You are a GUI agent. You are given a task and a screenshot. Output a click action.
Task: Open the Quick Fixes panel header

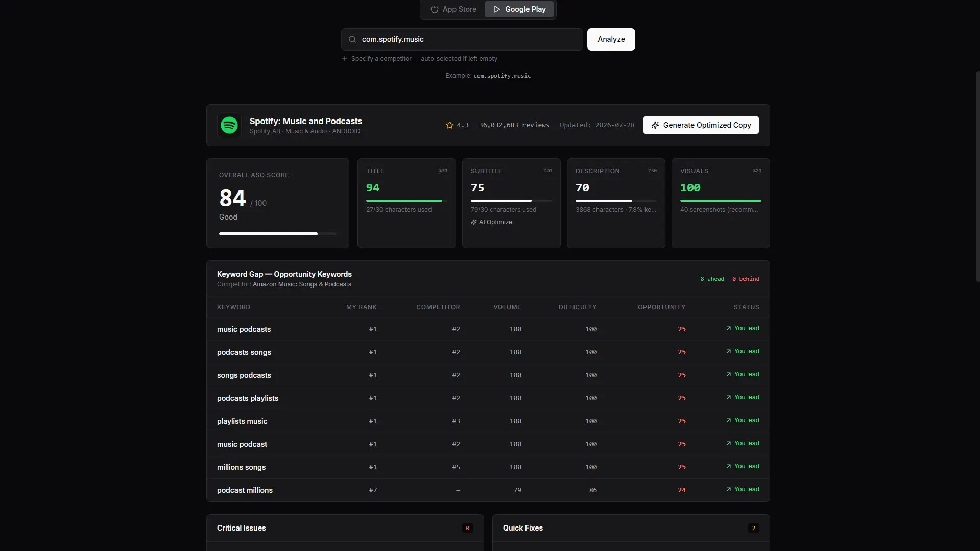(631, 528)
